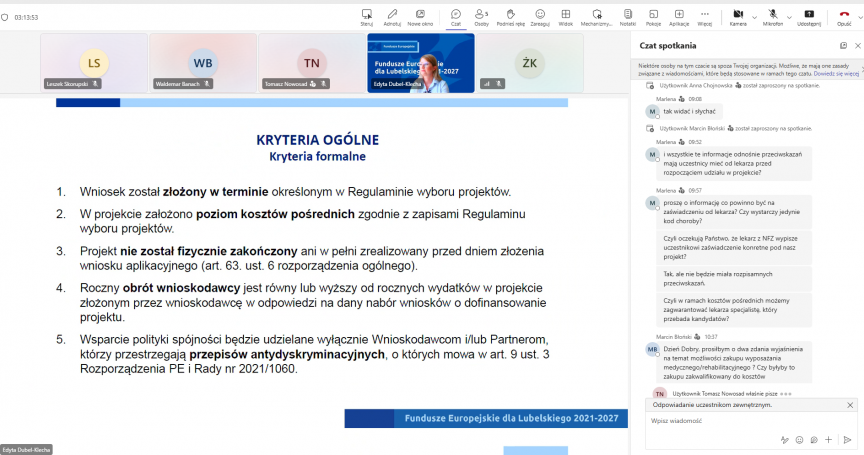The height and width of the screenshot is (455, 864).
Task: Send the chat message
Action: point(847,440)
